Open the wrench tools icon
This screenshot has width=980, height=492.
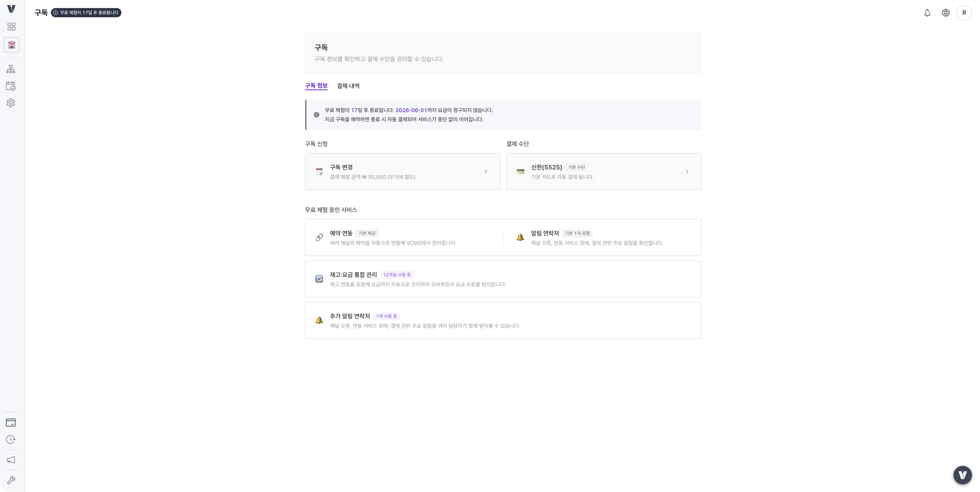11,480
